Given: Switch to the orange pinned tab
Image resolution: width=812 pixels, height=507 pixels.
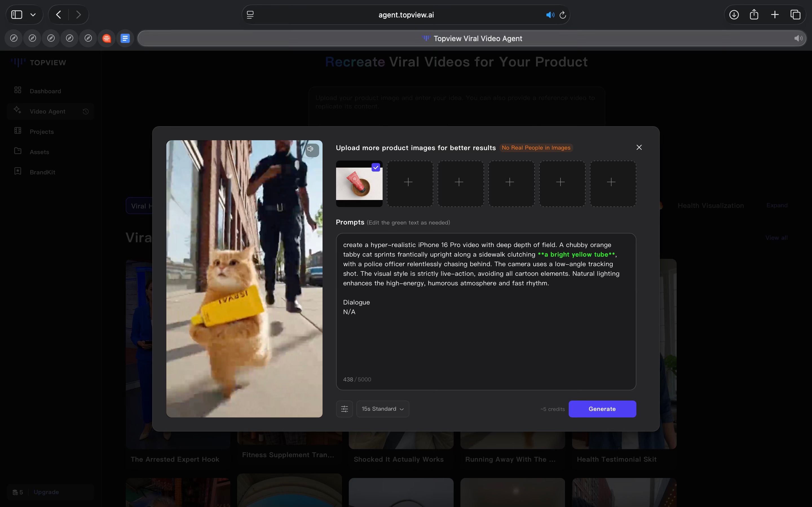Looking at the screenshot, I should 107,39.
